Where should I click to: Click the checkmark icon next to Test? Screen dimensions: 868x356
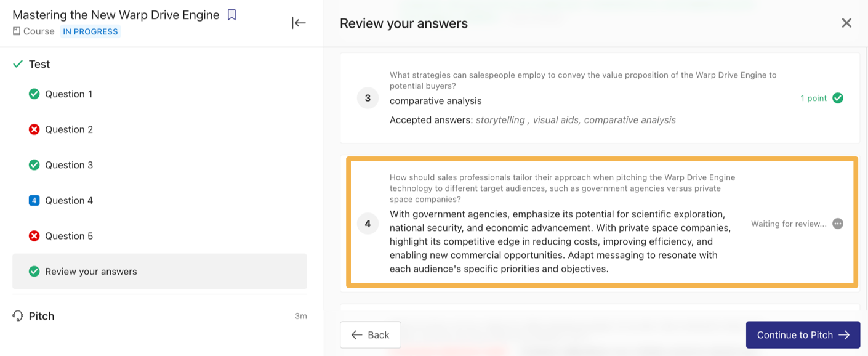[18, 64]
